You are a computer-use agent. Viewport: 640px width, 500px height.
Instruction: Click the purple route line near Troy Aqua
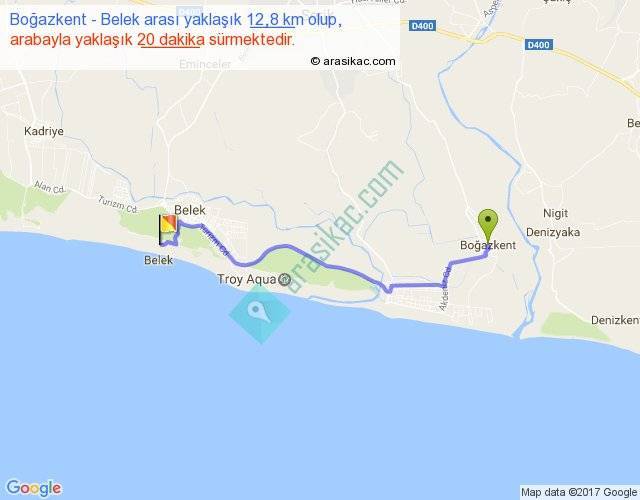tap(286, 247)
